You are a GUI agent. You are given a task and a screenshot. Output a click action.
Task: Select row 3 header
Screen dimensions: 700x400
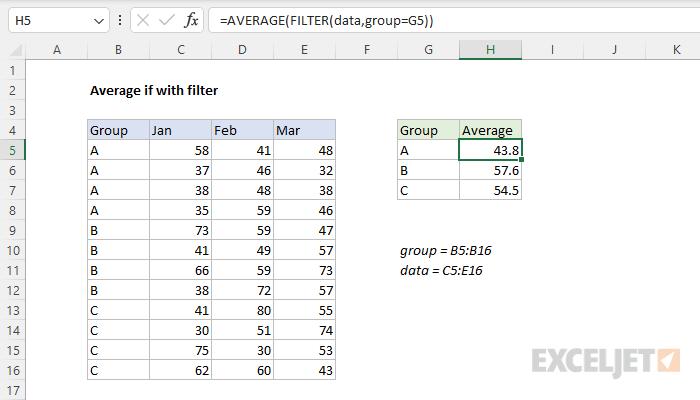click(x=12, y=111)
